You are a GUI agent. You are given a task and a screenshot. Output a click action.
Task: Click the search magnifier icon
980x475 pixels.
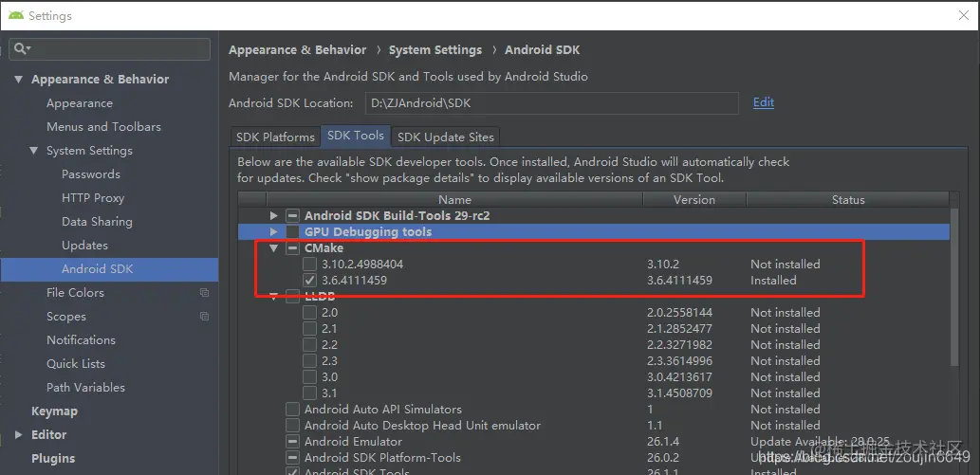(22, 48)
